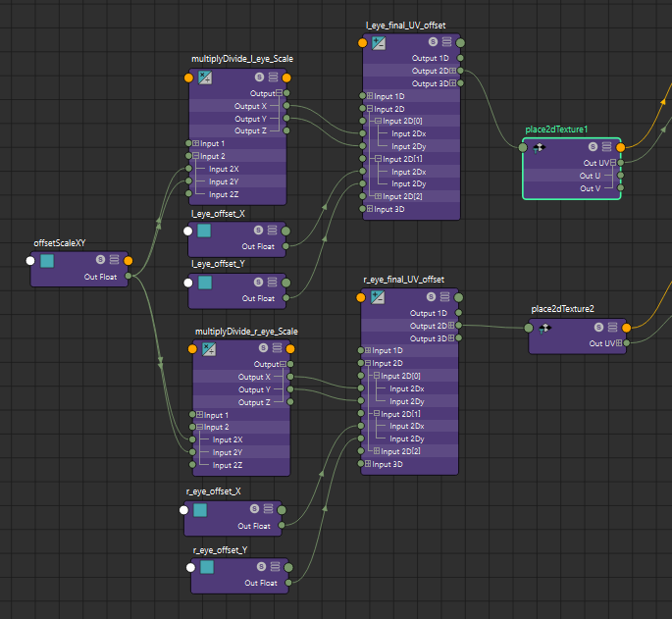Toggle solo on the r_eye_final_UV_offset node
This screenshot has height=619, width=672.
coord(431,297)
